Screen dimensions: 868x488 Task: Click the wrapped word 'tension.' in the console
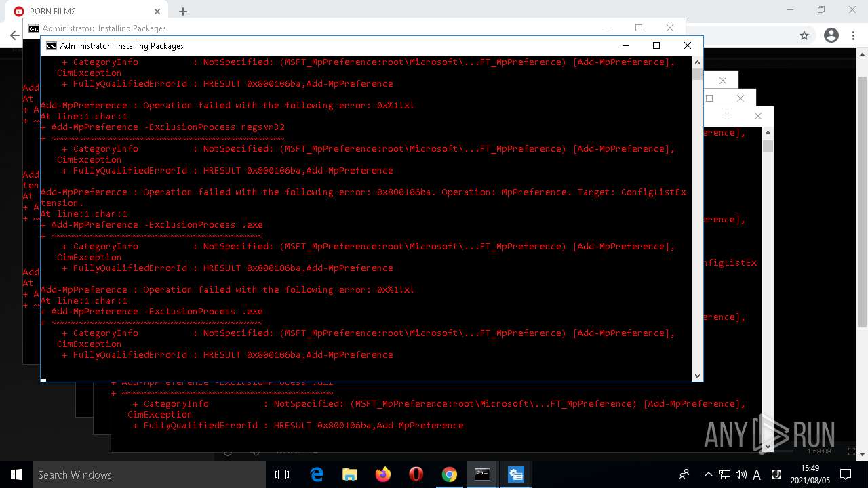pos(62,203)
